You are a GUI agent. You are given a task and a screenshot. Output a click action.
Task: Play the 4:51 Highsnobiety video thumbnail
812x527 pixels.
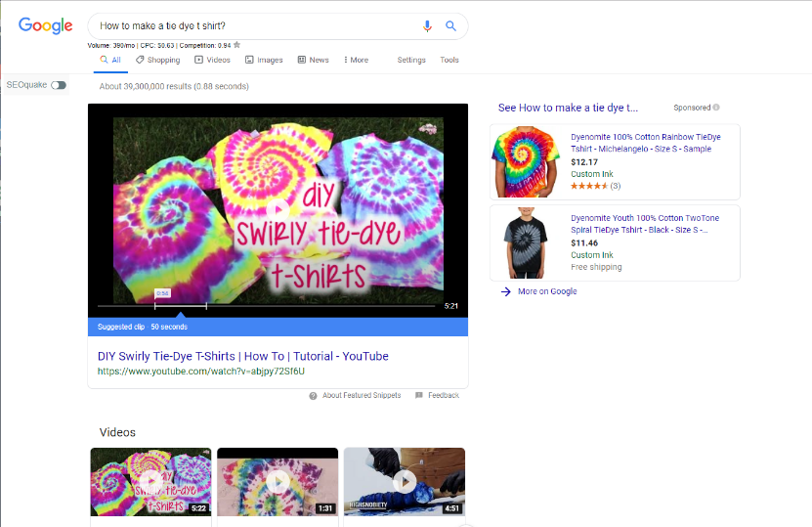tap(405, 482)
